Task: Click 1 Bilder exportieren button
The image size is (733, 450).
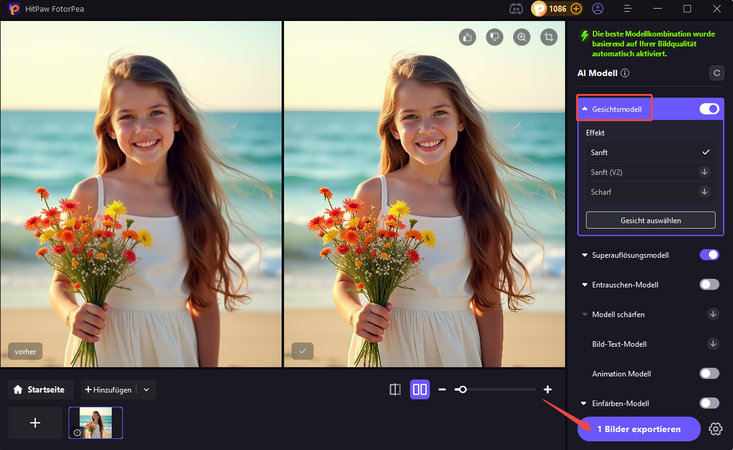Action: [x=639, y=429]
